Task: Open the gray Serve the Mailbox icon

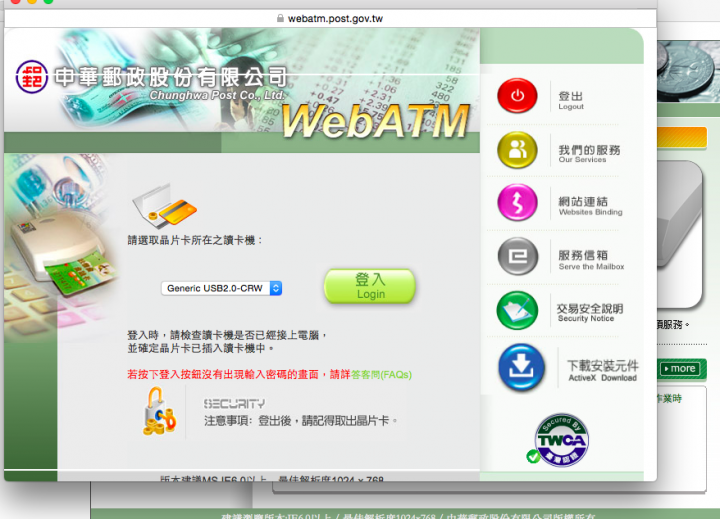Action: (x=518, y=256)
